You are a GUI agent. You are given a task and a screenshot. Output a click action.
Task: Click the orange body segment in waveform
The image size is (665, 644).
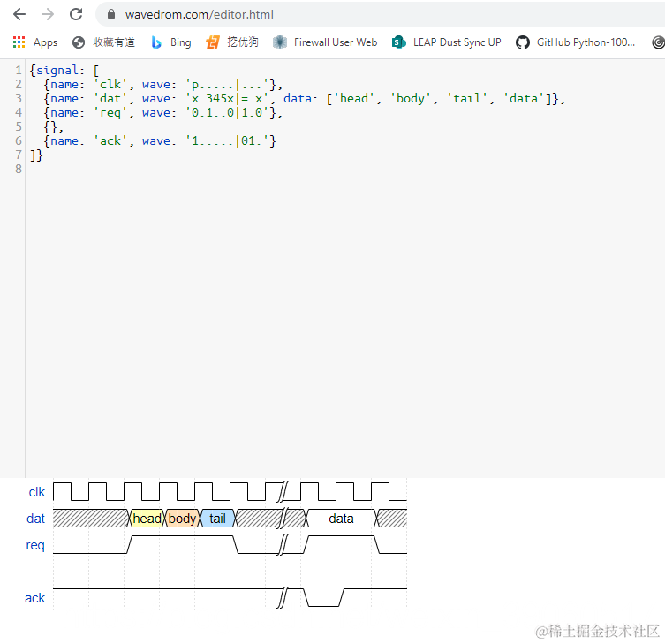click(182, 519)
